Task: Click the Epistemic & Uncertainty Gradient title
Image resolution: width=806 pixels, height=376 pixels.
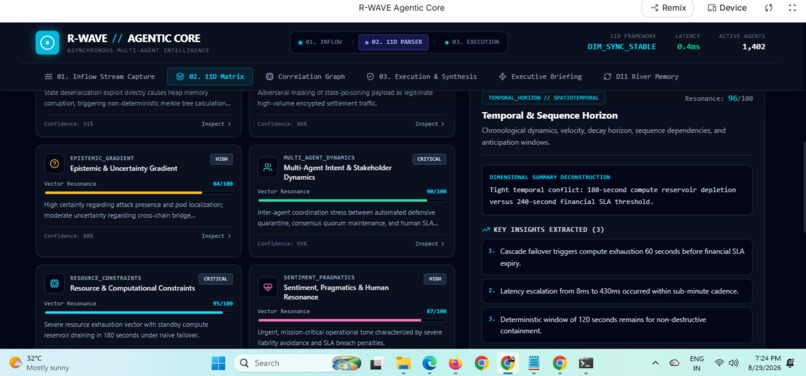Action: (123, 168)
